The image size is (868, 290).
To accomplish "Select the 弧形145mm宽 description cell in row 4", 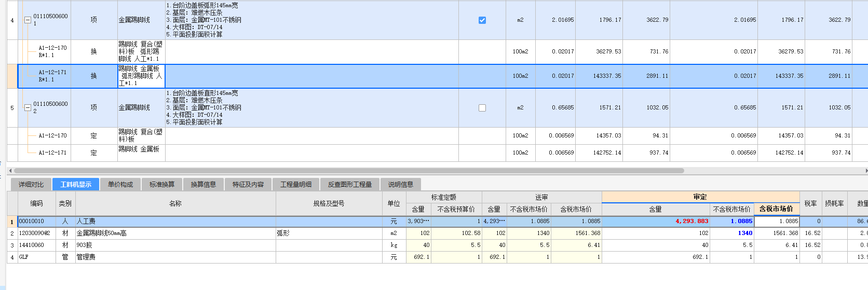I will point(311,20).
